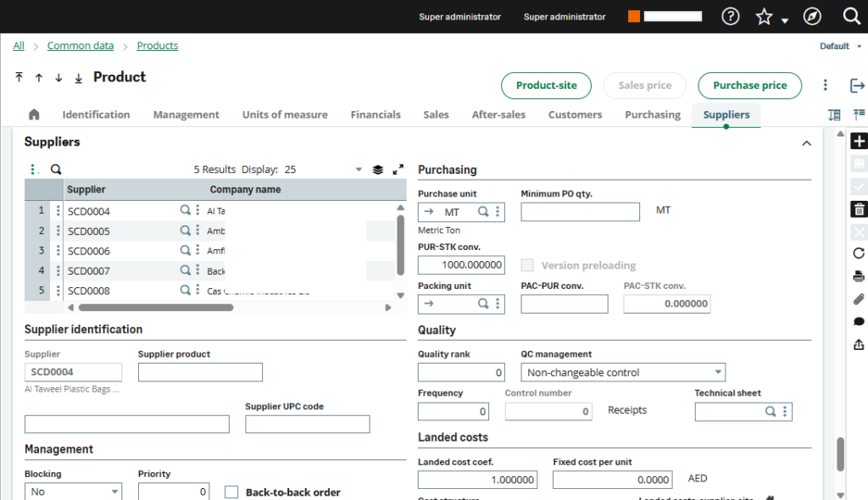Click the search magnifier in header
Screen dimensions: 868x500
[x=852, y=16]
